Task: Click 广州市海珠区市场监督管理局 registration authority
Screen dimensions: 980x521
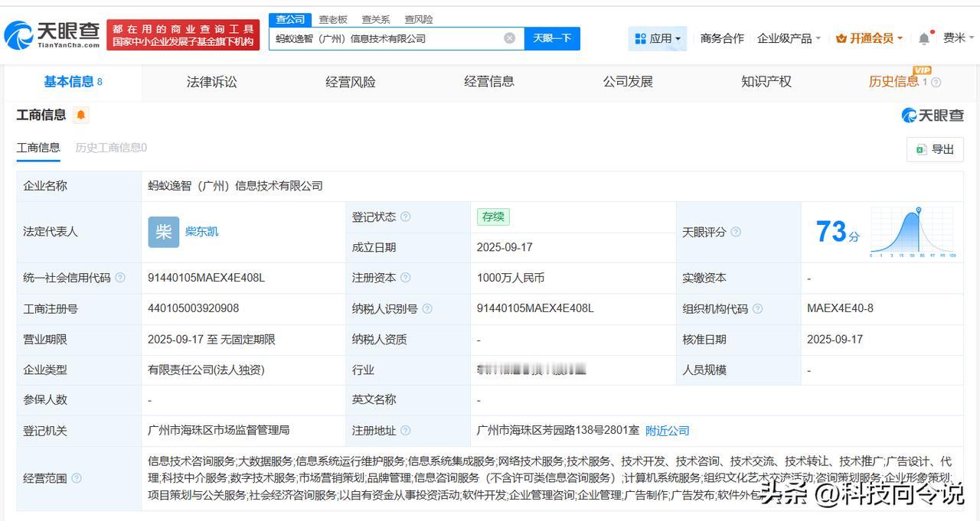Action: pos(218,431)
